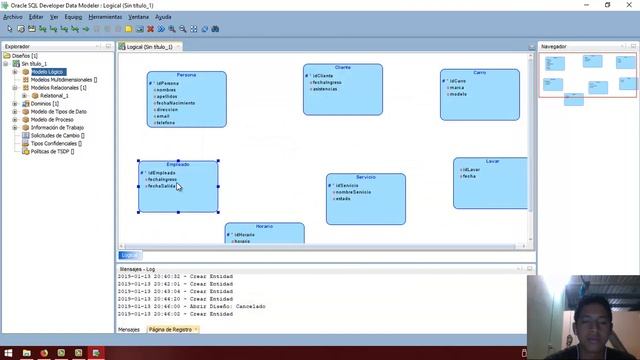The image size is (640, 360).
Task: Expand the Modelo de Proceso node
Action: 15,120
